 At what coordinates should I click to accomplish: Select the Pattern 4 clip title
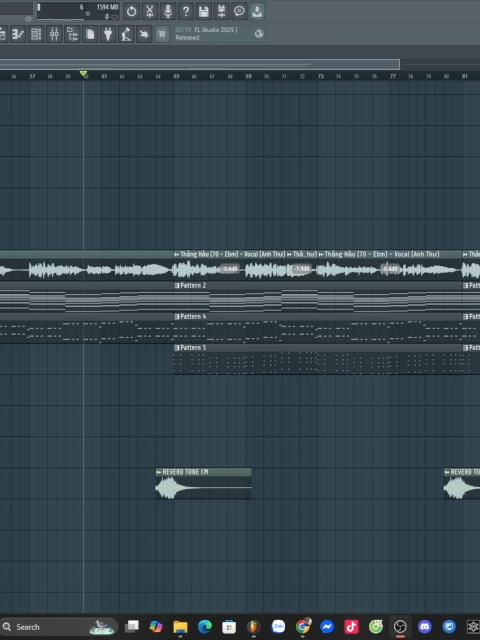coord(193,317)
